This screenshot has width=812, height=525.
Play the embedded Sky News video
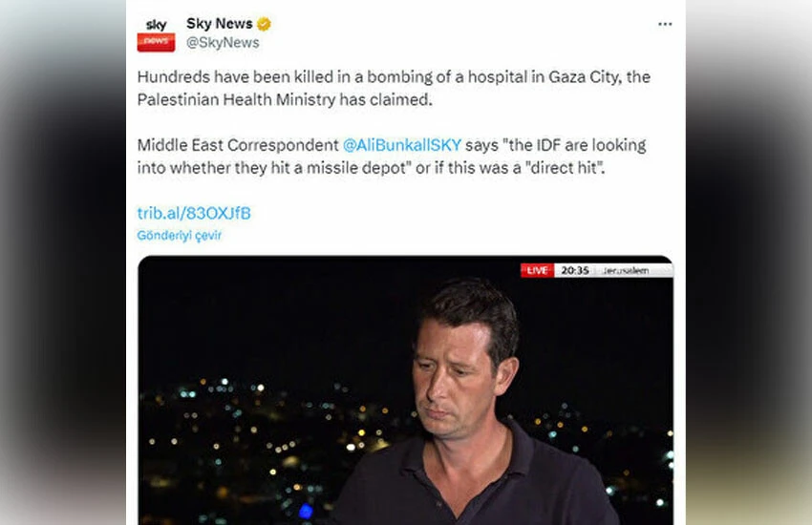click(405, 390)
